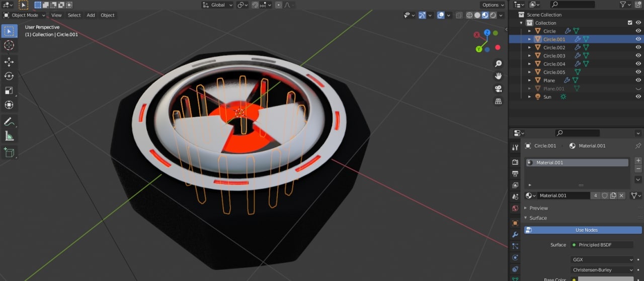644x281 pixels.
Task: Open the Object menu
Action: (108, 15)
